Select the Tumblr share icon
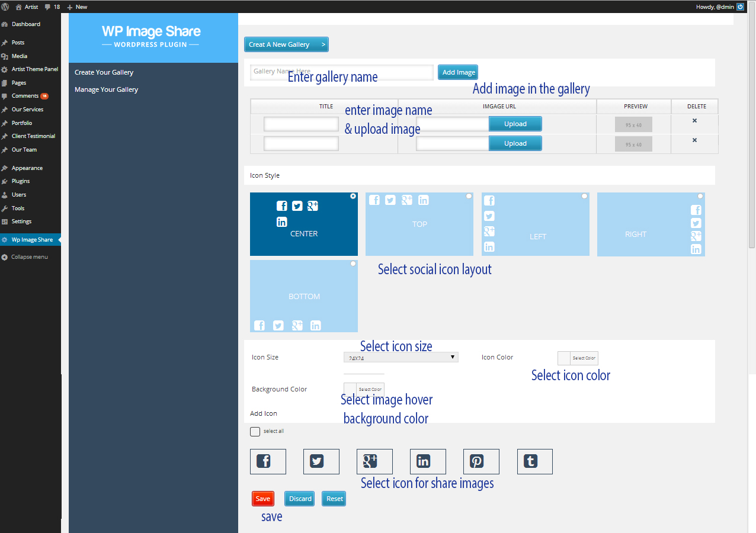Screen dimensions: 756x533 click(534, 461)
